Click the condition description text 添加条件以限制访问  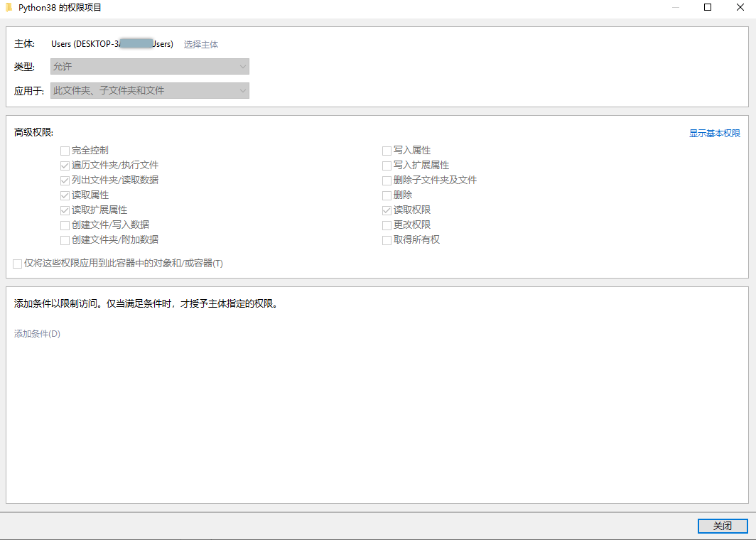point(56,304)
